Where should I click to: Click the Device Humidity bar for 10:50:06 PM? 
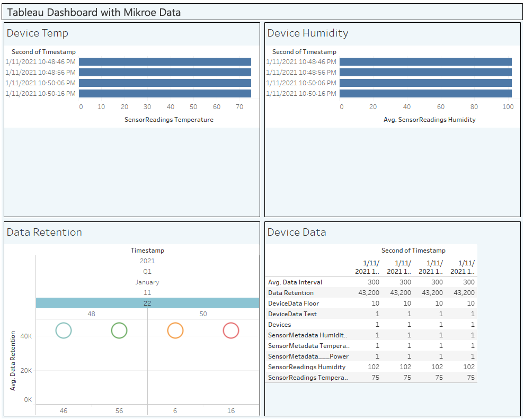pos(426,83)
